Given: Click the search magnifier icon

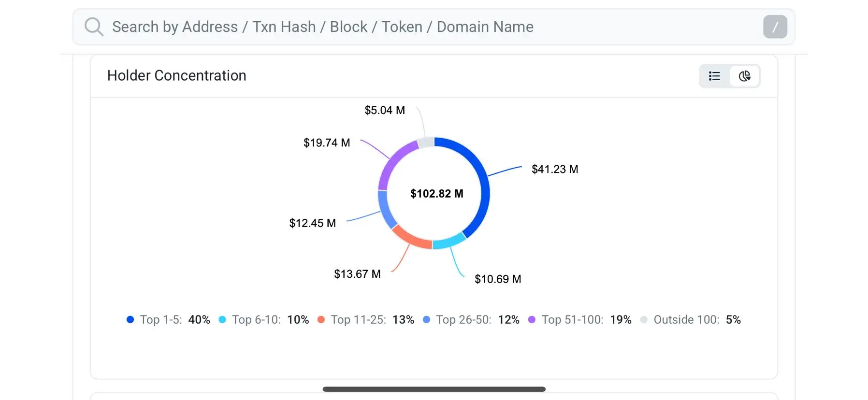Looking at the screenshot, I should point(94,27).
